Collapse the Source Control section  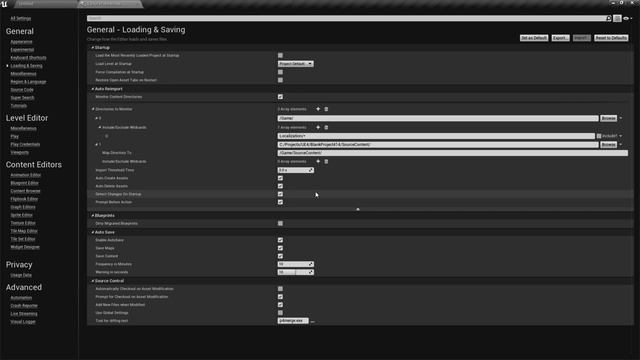[93, 281]
